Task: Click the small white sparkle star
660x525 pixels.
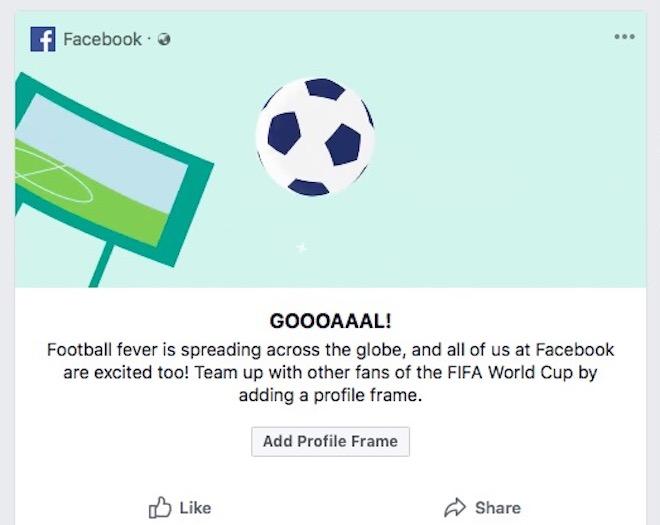Action: pyautogui.click(x=302, y=247)
